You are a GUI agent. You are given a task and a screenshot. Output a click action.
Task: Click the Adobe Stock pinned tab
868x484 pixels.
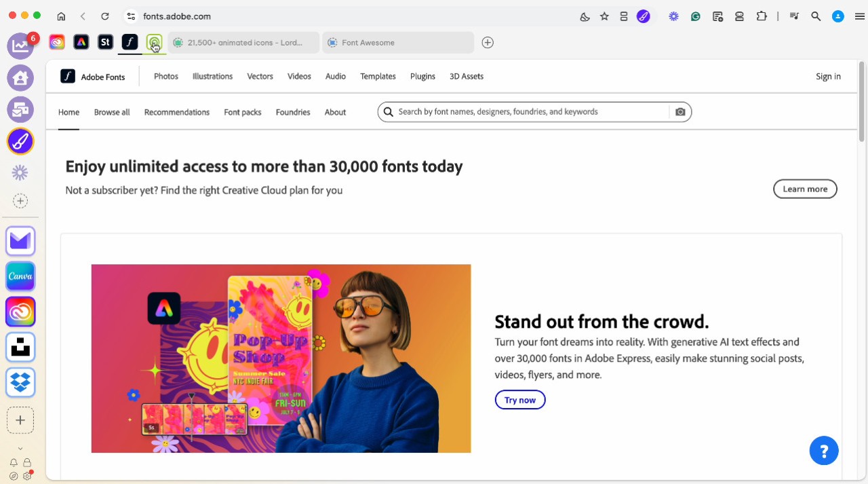105,42
